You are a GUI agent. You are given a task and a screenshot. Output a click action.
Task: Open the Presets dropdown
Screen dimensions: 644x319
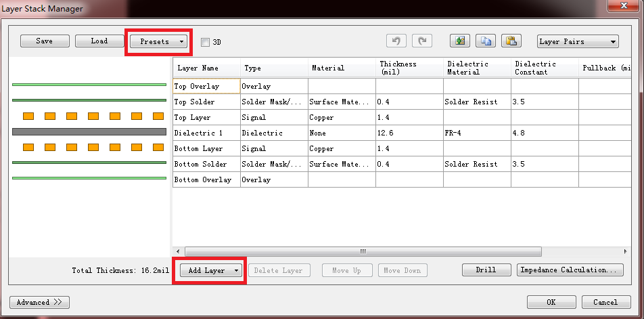158,41
